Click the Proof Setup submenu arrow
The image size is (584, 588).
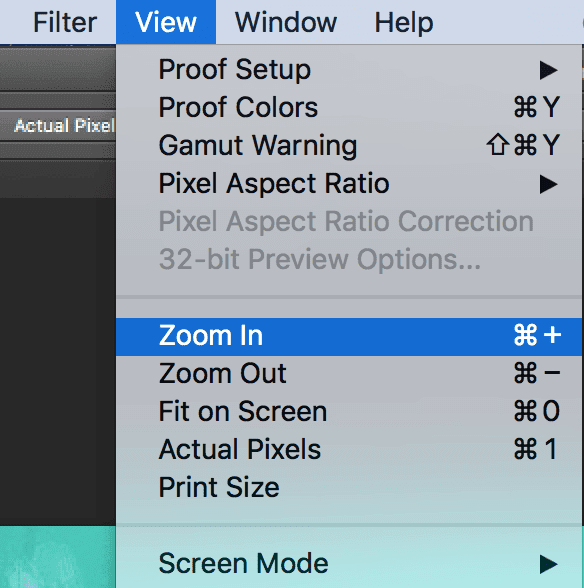(x=548, y=70)
